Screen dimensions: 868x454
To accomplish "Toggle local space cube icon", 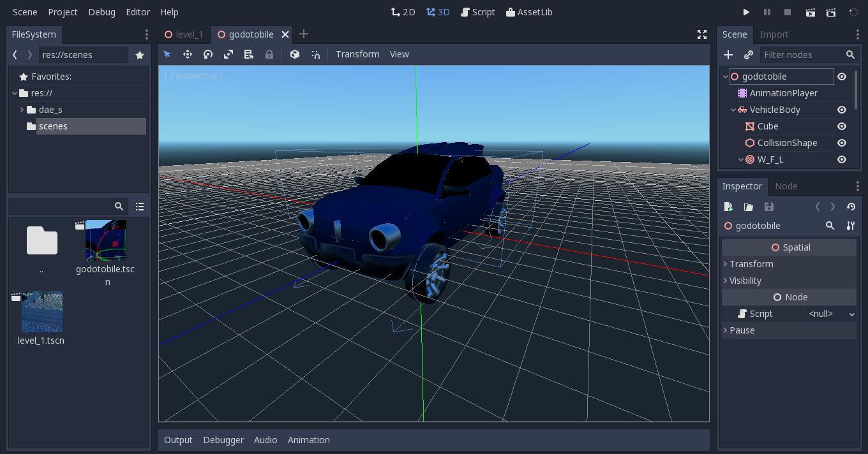I will point(295,54).
